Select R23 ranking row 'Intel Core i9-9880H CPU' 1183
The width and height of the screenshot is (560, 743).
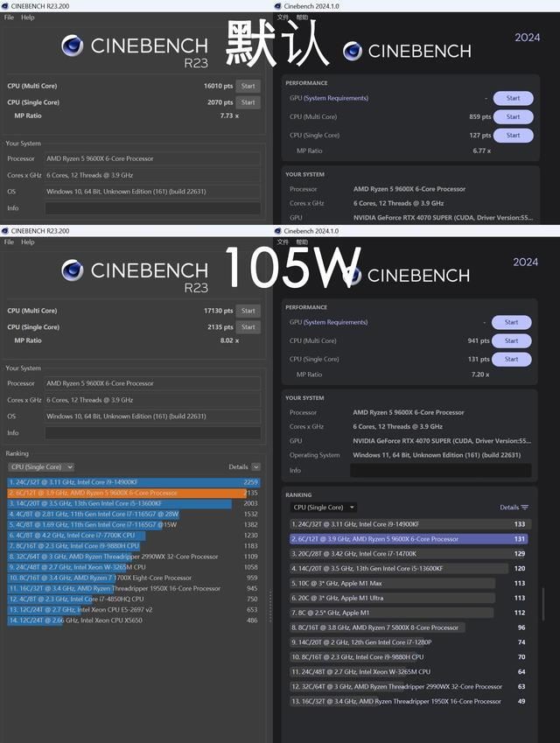(x=134, y=546)
